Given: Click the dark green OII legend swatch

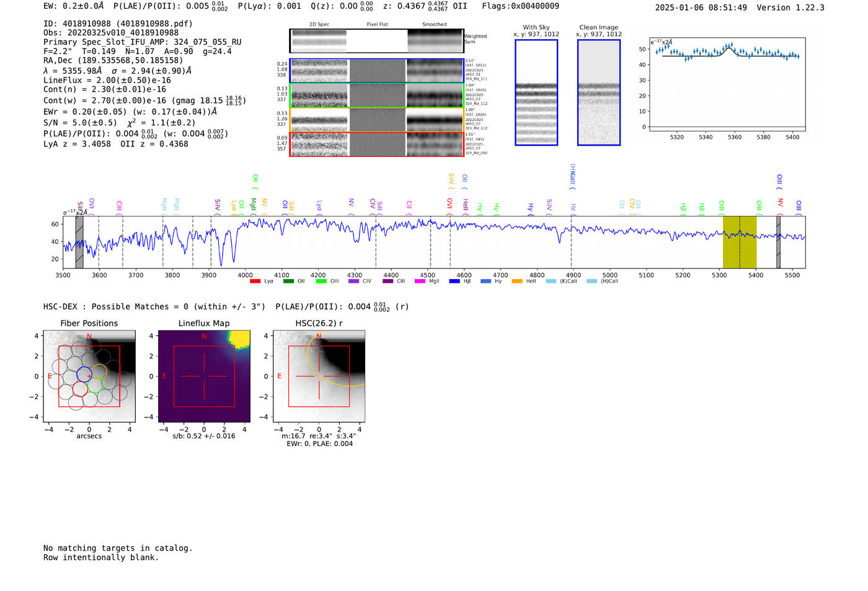Looking at the screenshot, I should click(x=288, y=282).
